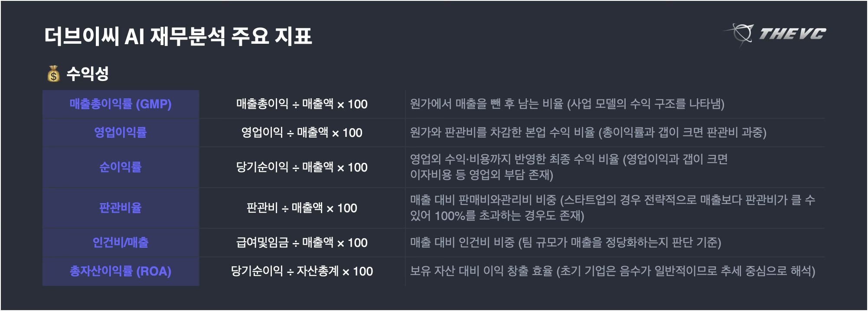Select the title 더브이씨 AI 재무분석 주요 지표
868x311 pixels.
[x=178, y=36]
